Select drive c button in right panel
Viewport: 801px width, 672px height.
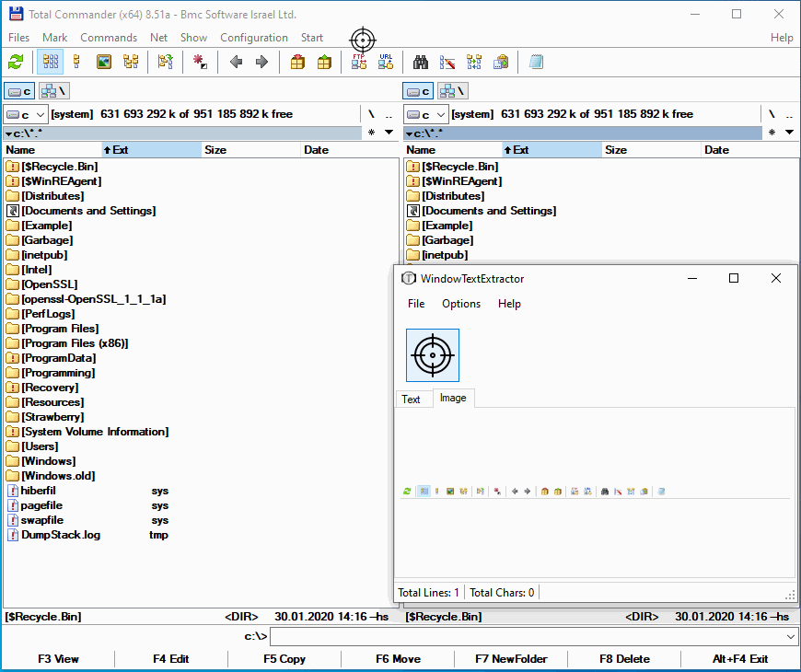click(418, 91)
